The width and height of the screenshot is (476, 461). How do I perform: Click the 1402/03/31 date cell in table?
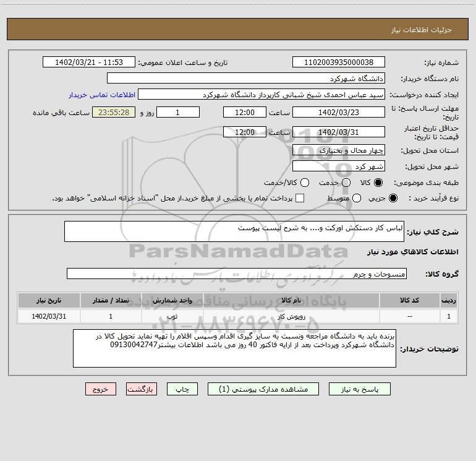[x=49, y=316]
